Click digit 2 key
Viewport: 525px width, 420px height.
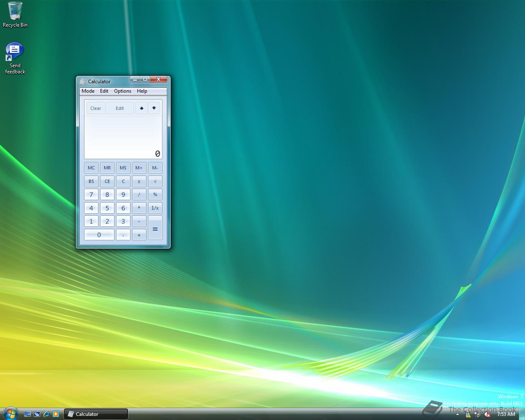click(x=107, y=221)
